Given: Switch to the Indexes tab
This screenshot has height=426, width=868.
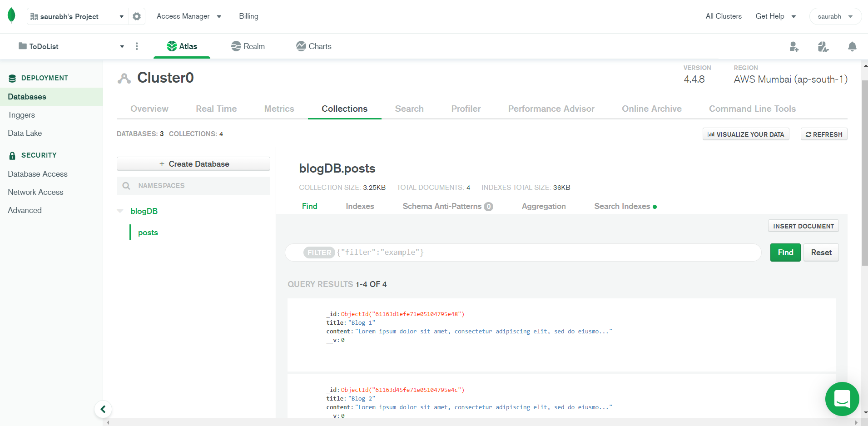Looking at the screenshot, I should pos(360,206).
